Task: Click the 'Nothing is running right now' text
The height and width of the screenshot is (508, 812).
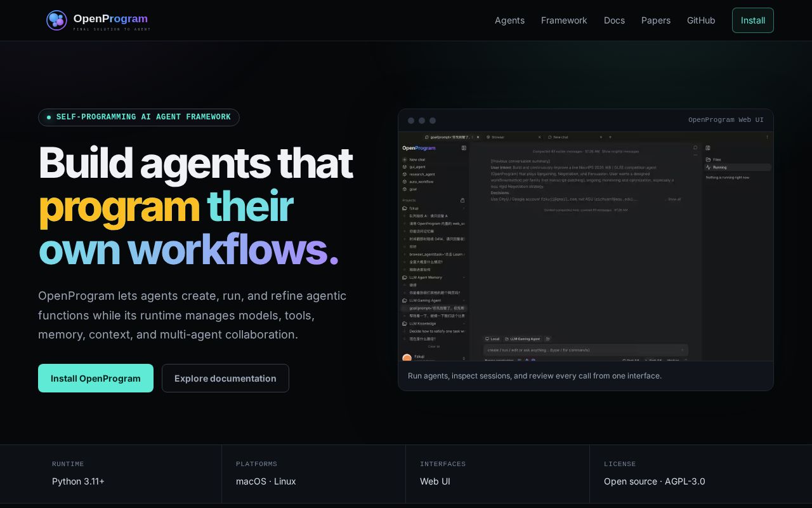Action: 728,178
